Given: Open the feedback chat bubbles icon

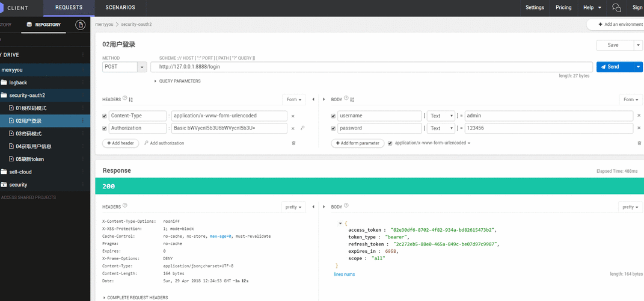Looking at the screenshot, I should click(616, 8).
